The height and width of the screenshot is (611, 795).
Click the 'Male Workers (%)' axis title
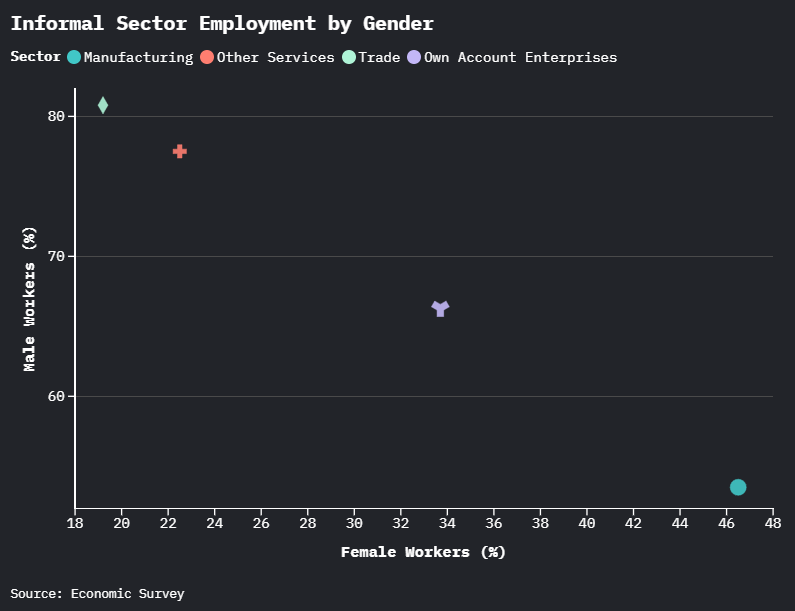pos(29,299)
